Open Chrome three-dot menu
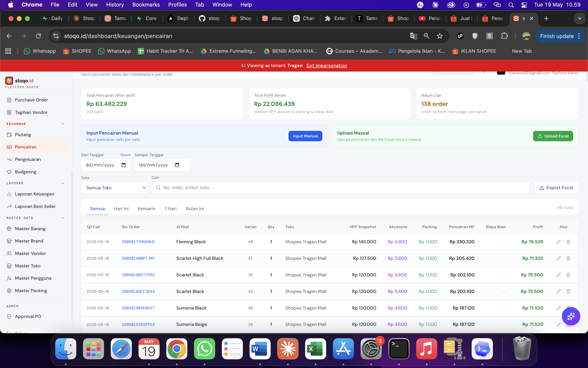This screenshot has width=588, height=368. click(x=579, y=36)
